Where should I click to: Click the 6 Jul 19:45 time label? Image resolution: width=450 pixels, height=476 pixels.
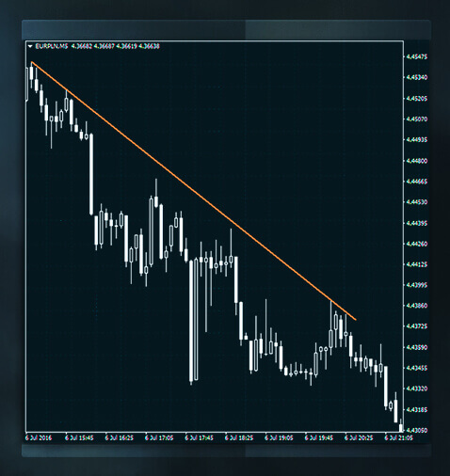point(319,437)
